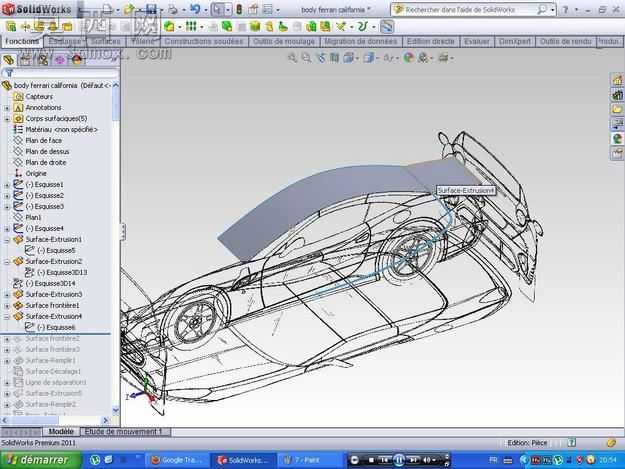Click the next track button in taskbar player
The image size is (625, 469).
coord(413,460)
